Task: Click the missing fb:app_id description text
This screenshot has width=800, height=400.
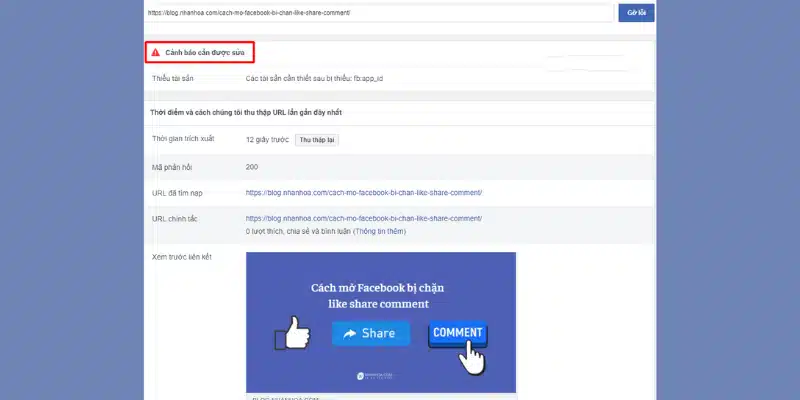Action: point(314,79)
